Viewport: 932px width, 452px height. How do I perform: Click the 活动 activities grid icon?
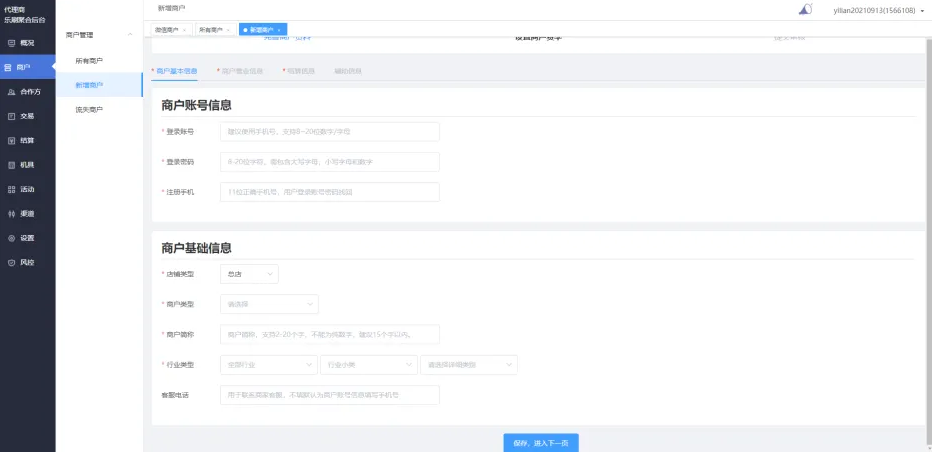click(x=11, y=189)
